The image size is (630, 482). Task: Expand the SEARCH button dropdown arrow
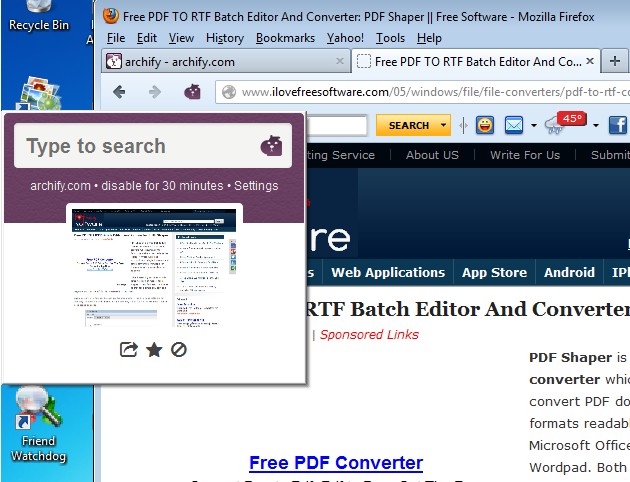[x=443, y=125]
